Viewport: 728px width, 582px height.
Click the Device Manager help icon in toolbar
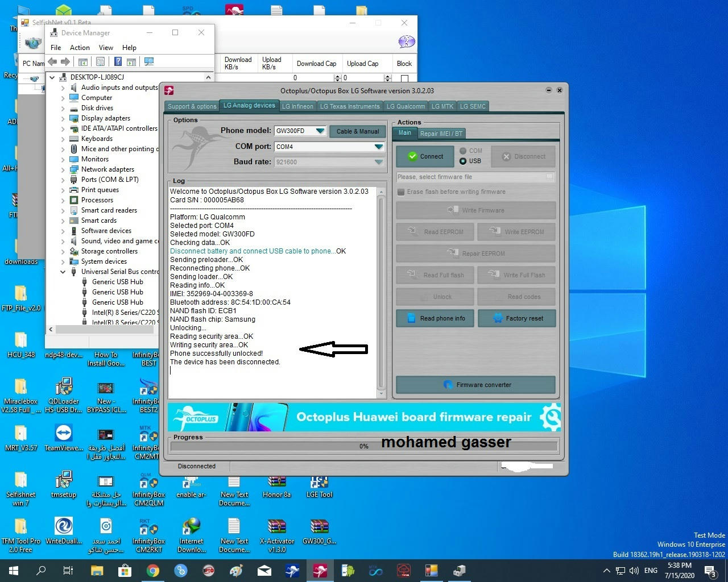click(118, 61)
